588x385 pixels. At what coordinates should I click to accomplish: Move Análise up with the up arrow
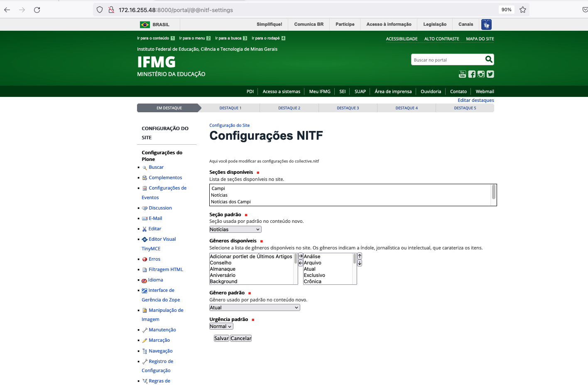(360, 256)
